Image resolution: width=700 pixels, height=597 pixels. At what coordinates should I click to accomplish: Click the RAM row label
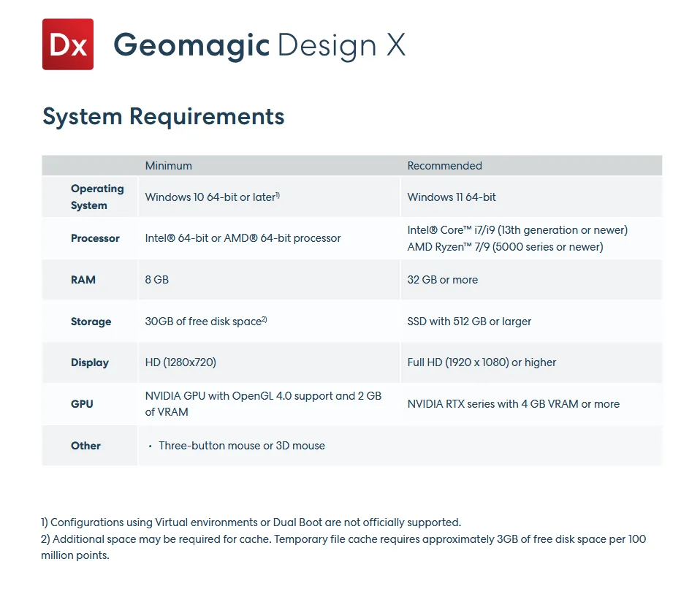[83, 280]
